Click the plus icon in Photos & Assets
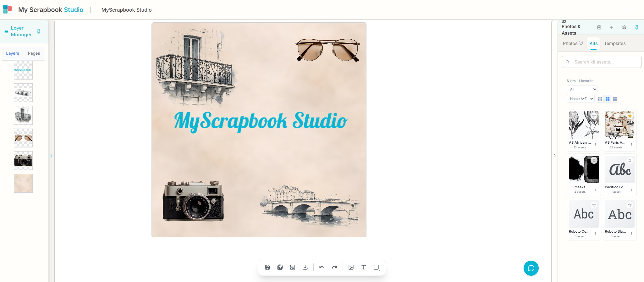 (x=612, y=27)
